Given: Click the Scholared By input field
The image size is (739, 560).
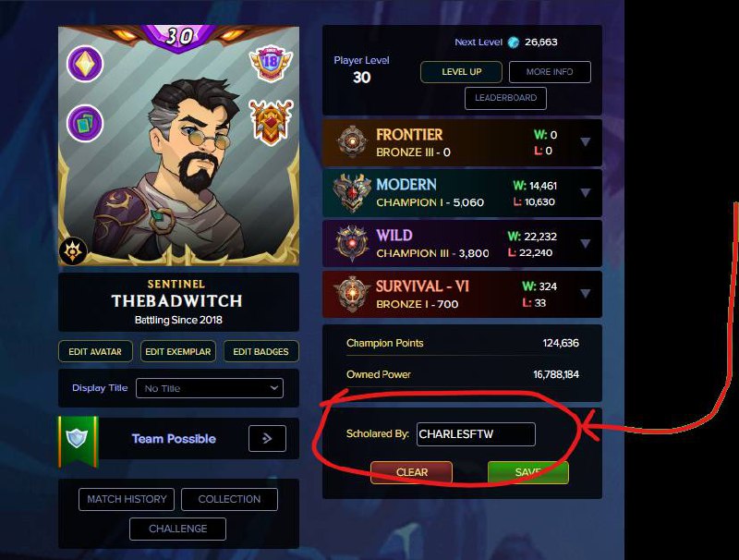Looking at the screenshot, I should click(x=476, y=434).
